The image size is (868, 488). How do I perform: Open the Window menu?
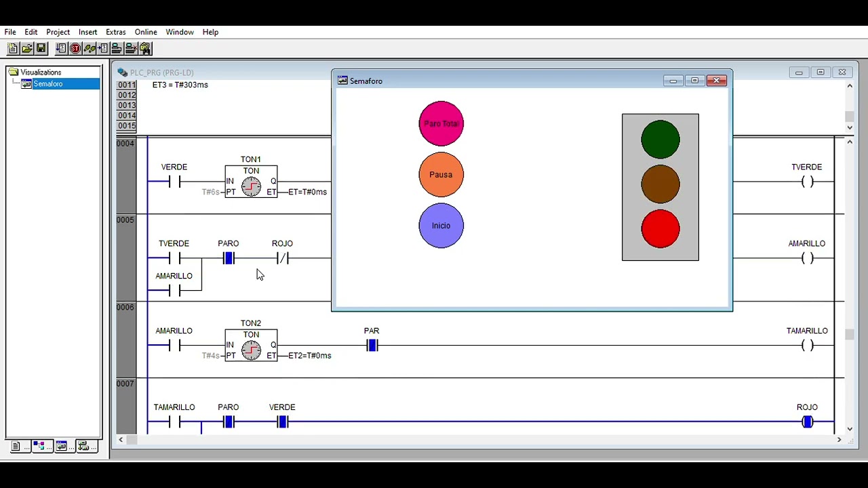click(180, 32)
